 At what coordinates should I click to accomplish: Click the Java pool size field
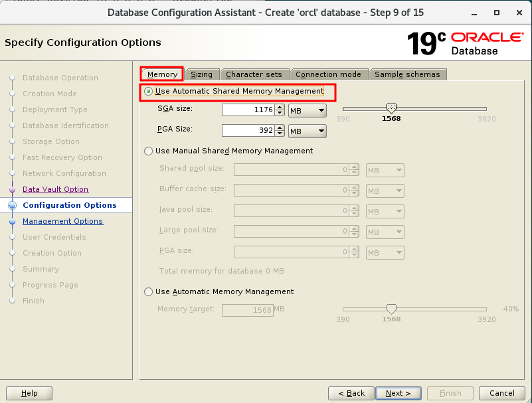click(292, 211)
